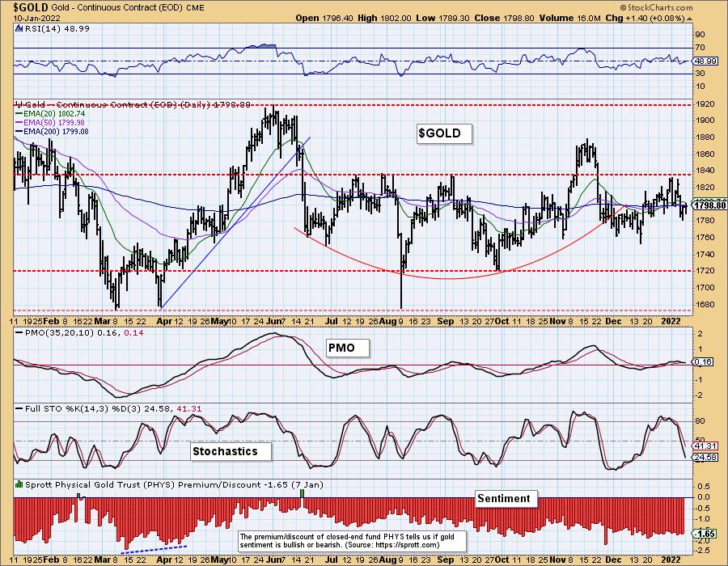Viewport: 728px width, 566px height.
Task: Select the EMA(200) 1799.08 legend entry
Action: click(x=52, y=131)
